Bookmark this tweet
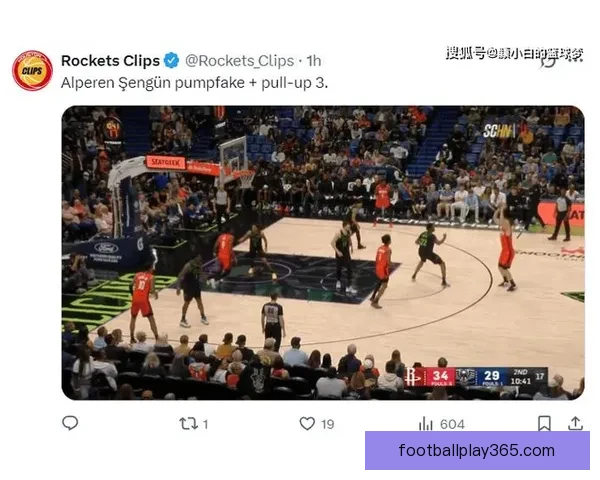 544,424
